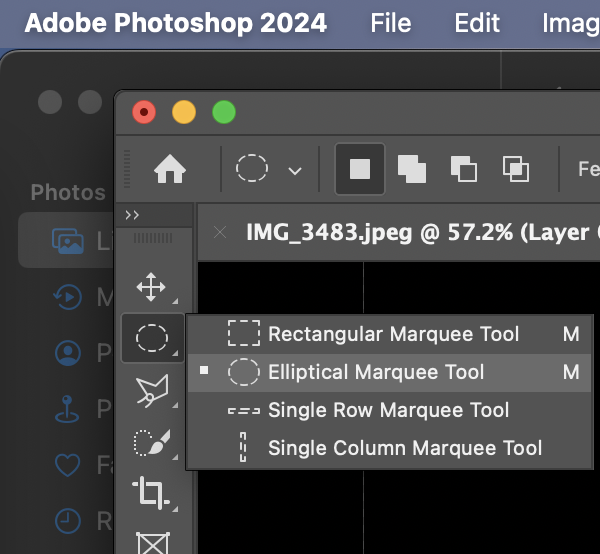Choose Elliptical Marquee Tool from the flyout
Viewport: 600px width, 554px height.
pyautogui.click(x=390, y=372)
